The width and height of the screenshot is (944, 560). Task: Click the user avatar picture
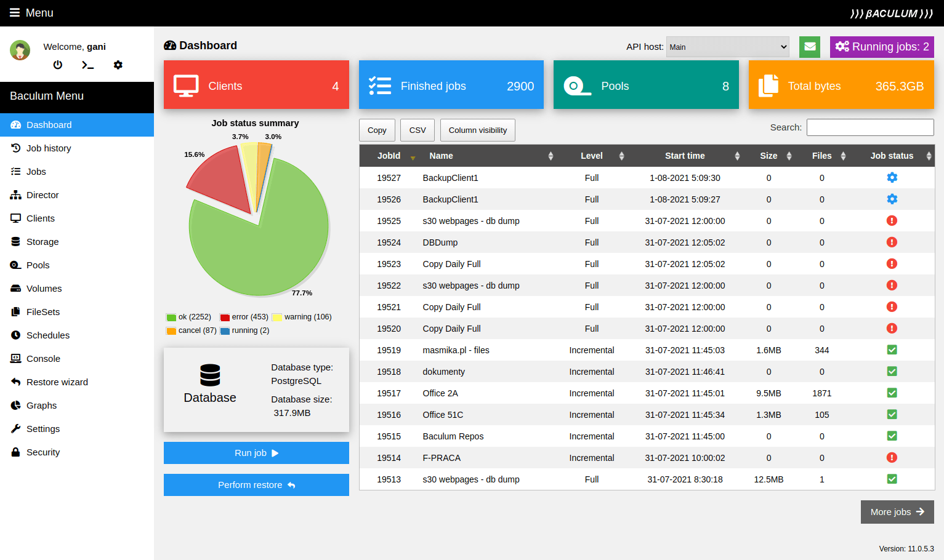(x=20, y=50)
